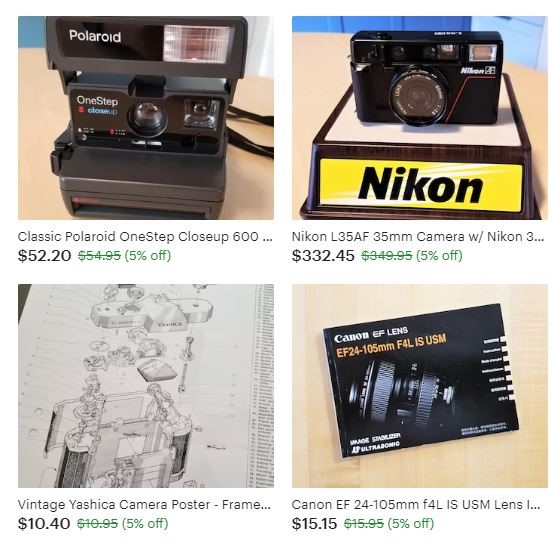Open the Classic Polaroid OneStep Closeup 600 title
Screen dimensions: 554x547
(x=145, y=236)
